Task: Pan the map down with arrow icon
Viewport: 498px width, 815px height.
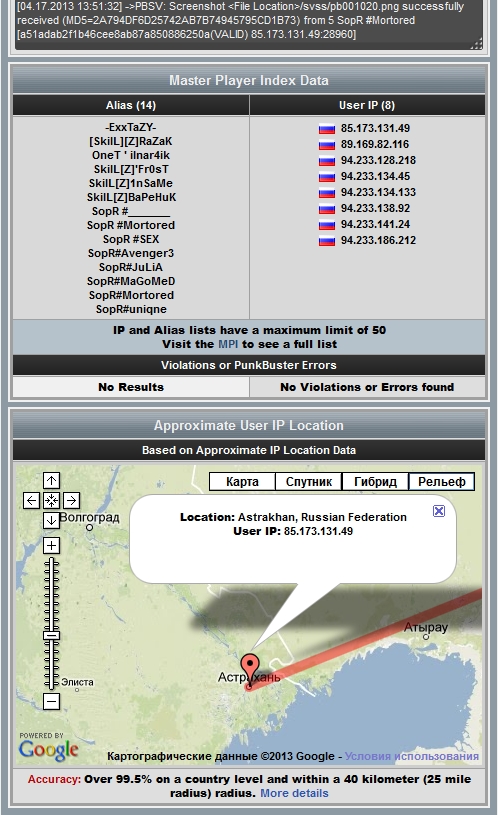Action: click(51, 520)
